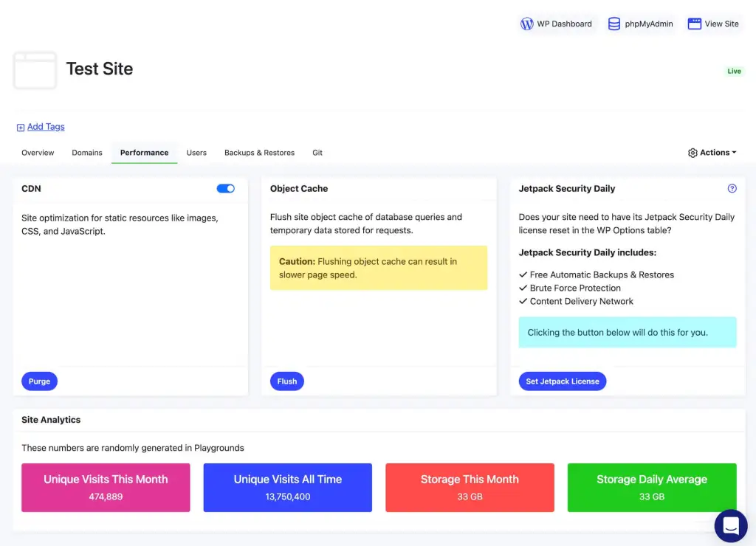Click the Live status badge
Screen dimensions: 756x546
point(734,72)
